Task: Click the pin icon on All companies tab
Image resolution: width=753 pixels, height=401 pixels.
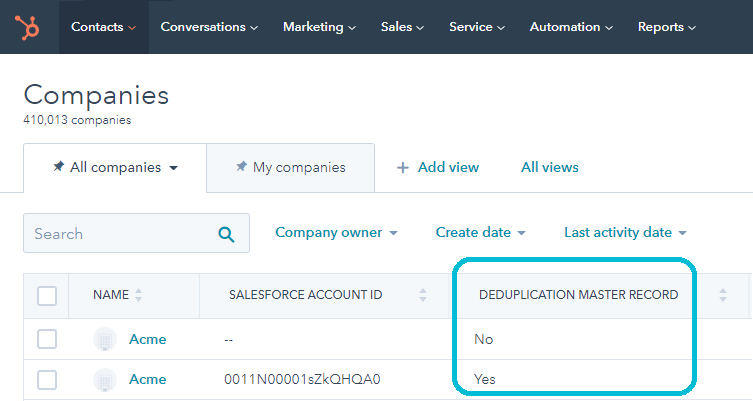Action: (59, 167)
